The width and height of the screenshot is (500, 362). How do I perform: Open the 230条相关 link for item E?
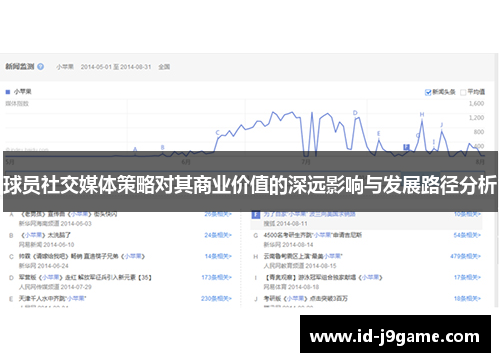click(216, 298)
